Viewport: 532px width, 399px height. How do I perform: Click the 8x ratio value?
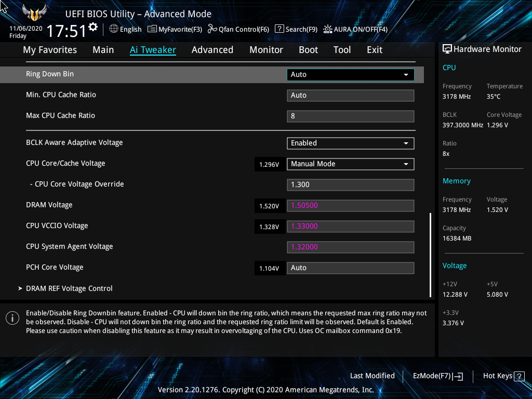(x=446, y=154)
